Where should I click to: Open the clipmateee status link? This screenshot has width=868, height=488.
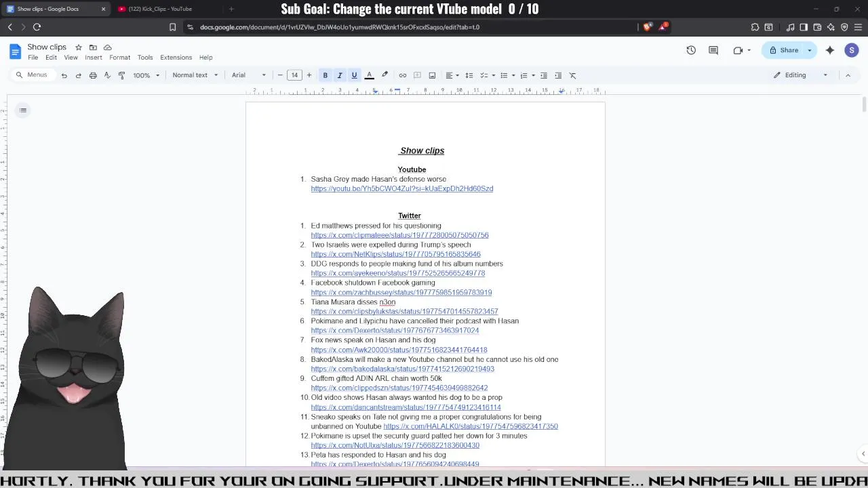point(399,235)
